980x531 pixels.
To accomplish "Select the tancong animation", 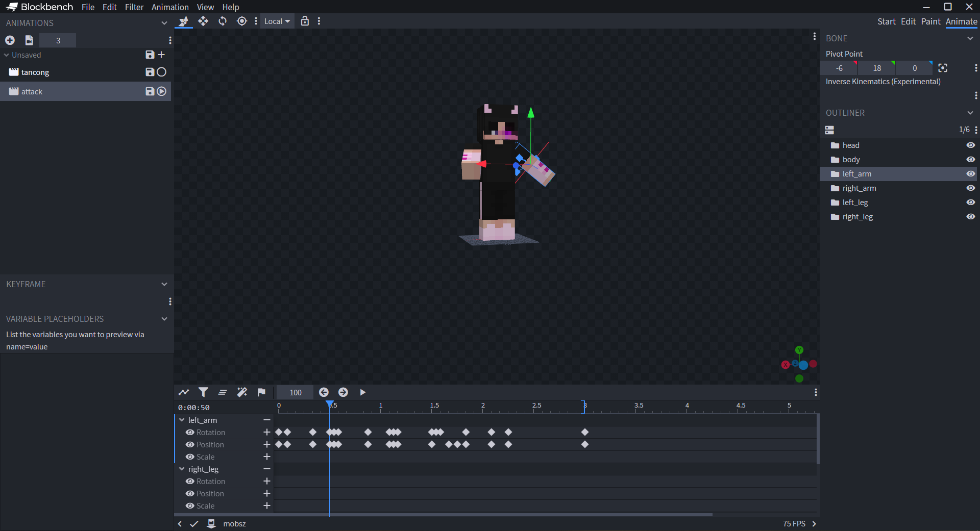I will (x=35, y=72).
